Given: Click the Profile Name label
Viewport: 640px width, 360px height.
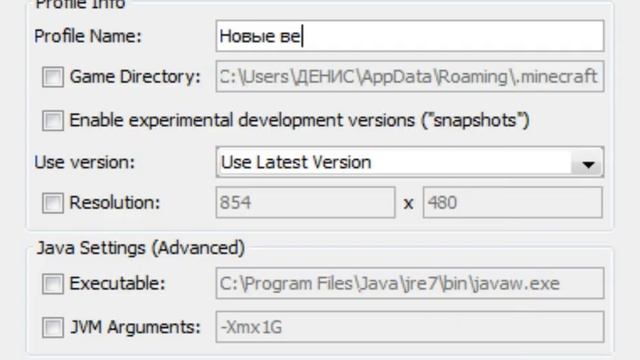Looking at the screenshot, I should [88, 36].
